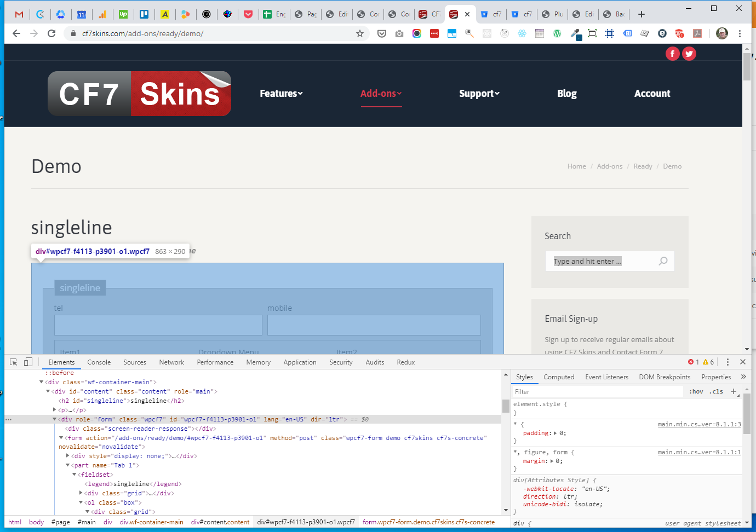This screenshot has height=532, width=756.
Task: Open a new browser tab
Action: (x=642, y=14)
